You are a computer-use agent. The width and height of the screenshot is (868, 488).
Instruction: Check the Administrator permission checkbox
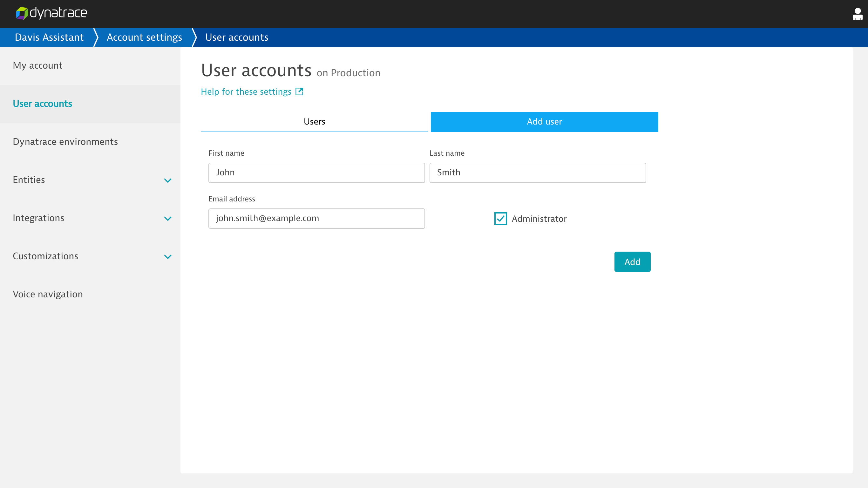[501, 219]
